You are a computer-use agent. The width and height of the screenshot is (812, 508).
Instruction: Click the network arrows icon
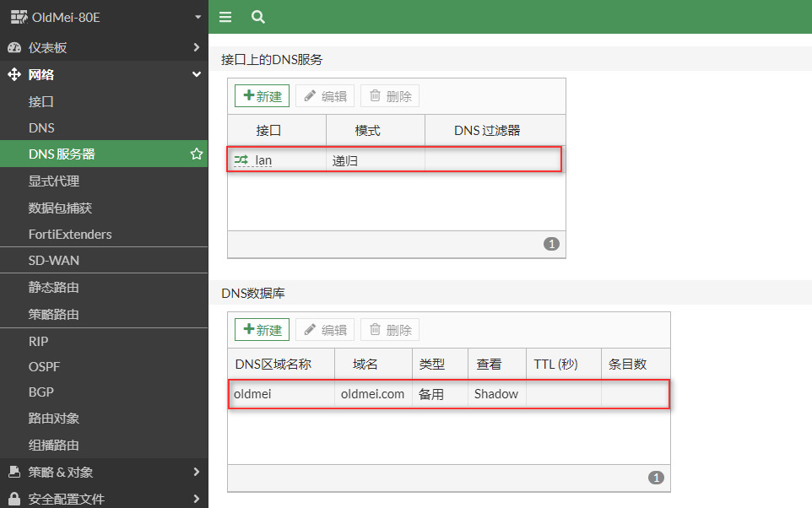[14, 74]
